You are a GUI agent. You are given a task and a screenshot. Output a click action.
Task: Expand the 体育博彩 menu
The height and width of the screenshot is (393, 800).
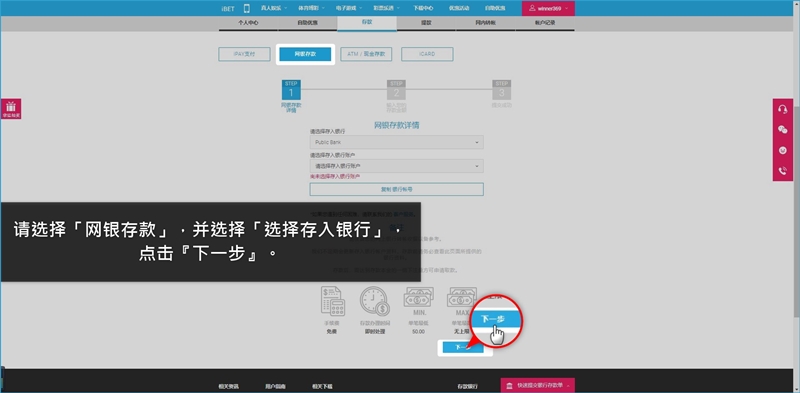click(311, 8)
